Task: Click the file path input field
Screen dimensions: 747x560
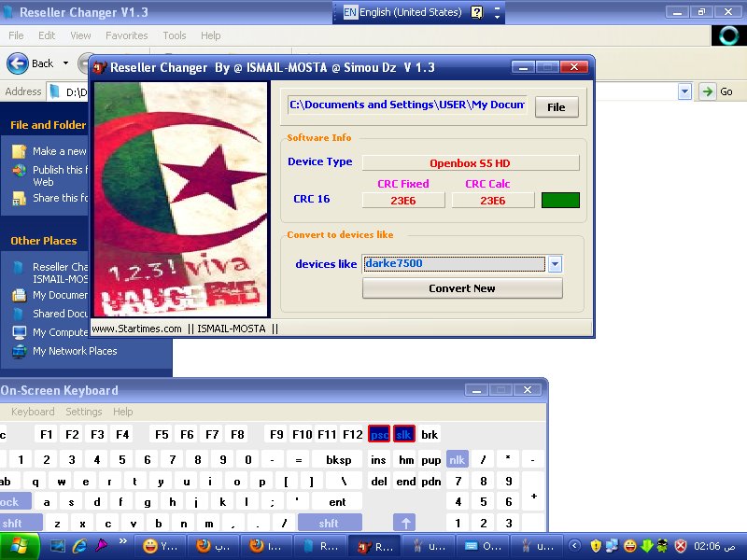Action: point(407,105)
